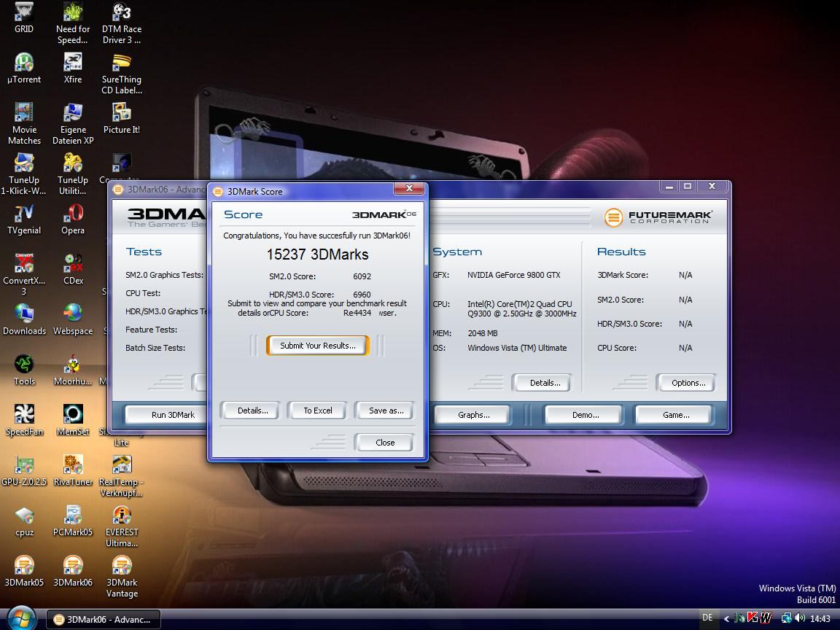
Task: Open RivaTuner desktop shortcut
Action: [73, 471]
